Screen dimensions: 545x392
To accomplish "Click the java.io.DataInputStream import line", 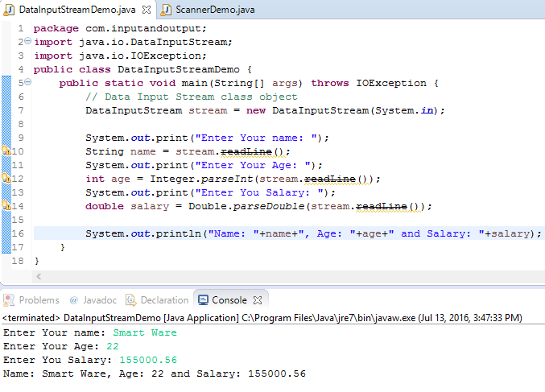I will coord(133,42).
